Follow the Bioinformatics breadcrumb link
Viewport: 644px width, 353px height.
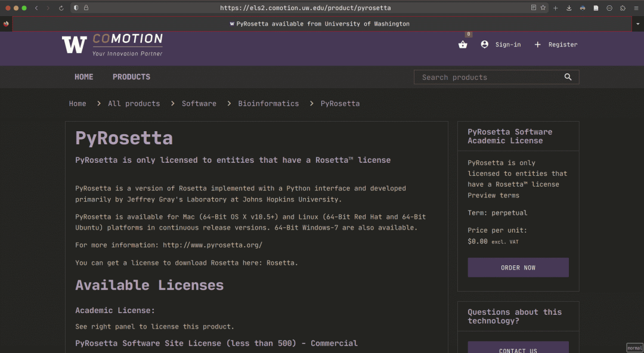click(268, 104)
